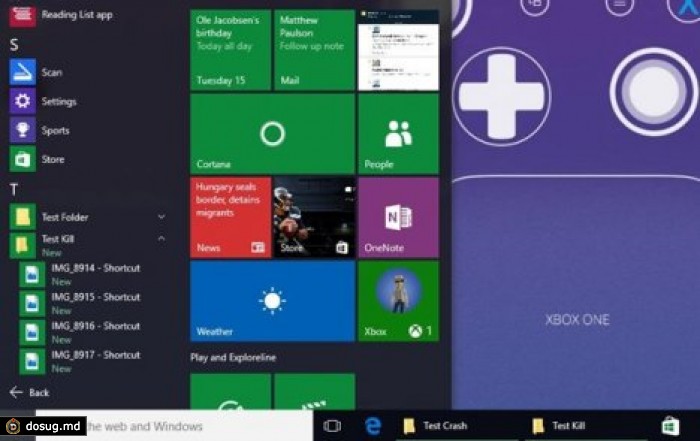Image resolution: width=700 pixels, height=441 pixels.
Task: Go Back in the app list
Action: pos(29,392)
